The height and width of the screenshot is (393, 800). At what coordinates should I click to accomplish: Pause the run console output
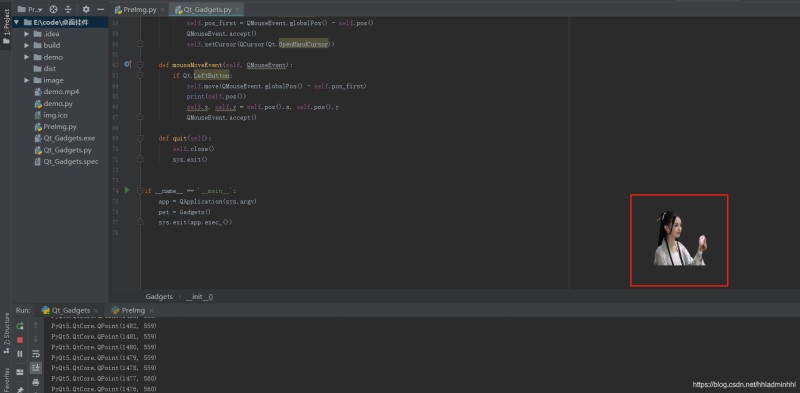(x=20, y=354)
